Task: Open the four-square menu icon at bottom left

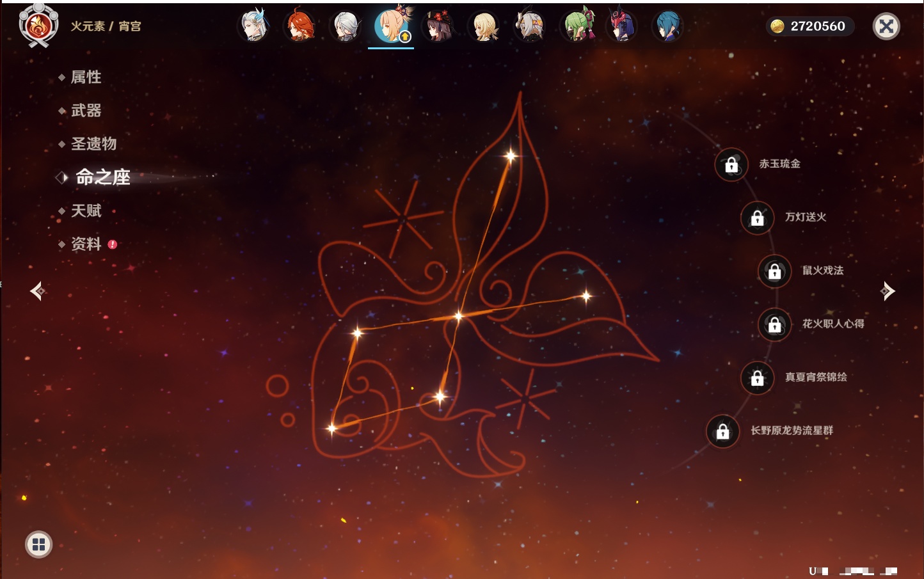Action: coord(38,544)
